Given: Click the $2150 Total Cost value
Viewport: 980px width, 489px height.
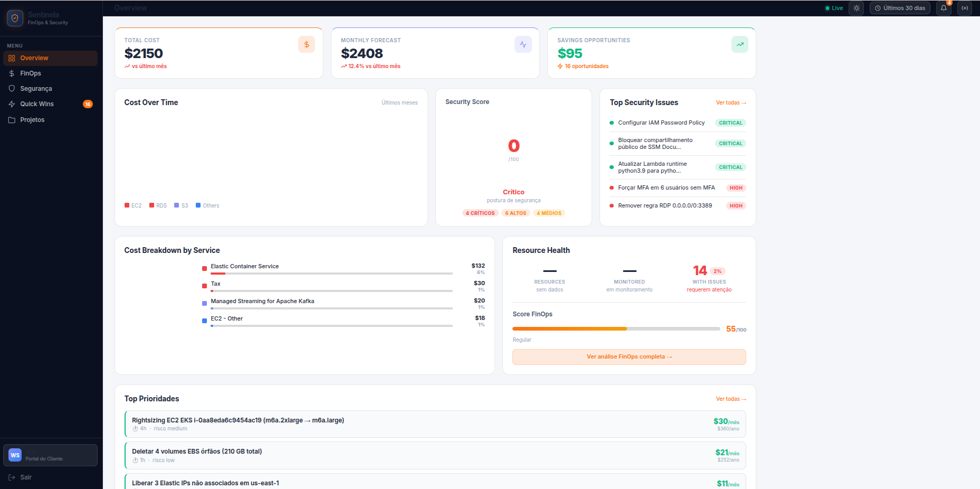Looking at the screenshot, I should click(144, 53).
